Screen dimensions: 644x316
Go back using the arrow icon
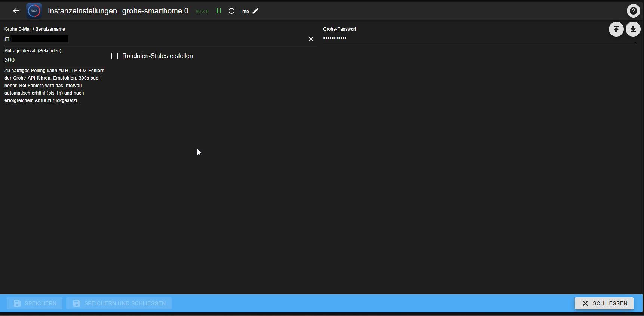pos(16,11)
